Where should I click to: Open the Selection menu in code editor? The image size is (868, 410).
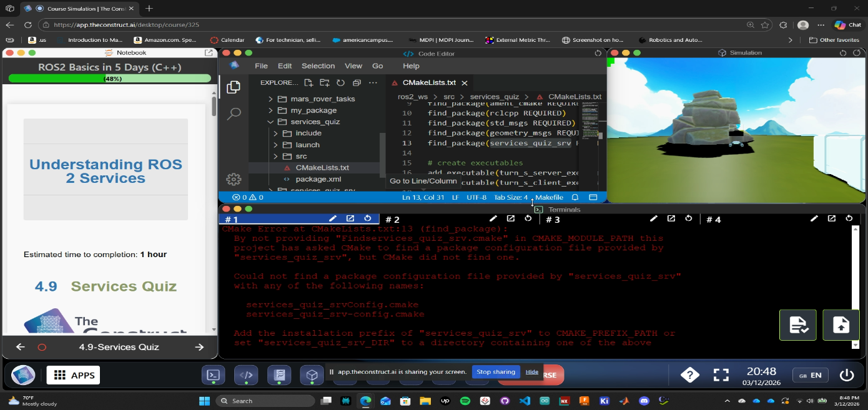(318, 66)
